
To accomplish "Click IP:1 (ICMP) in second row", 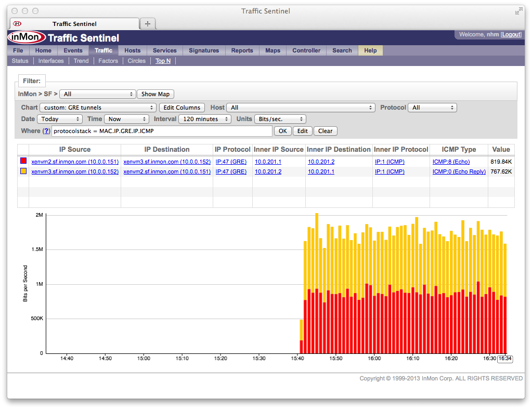I will click(390, 171).
